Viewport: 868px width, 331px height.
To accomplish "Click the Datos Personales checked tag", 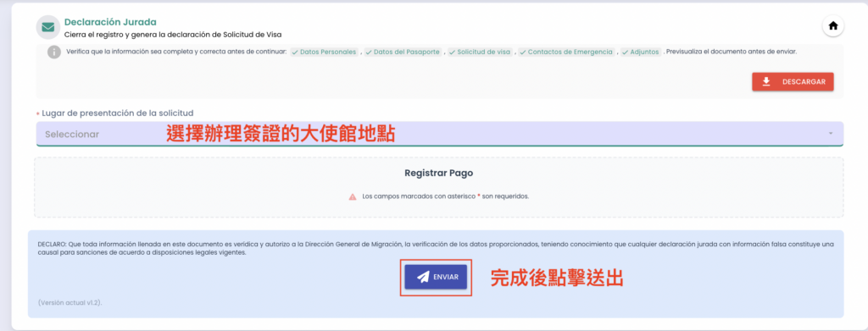I will 324,52.
